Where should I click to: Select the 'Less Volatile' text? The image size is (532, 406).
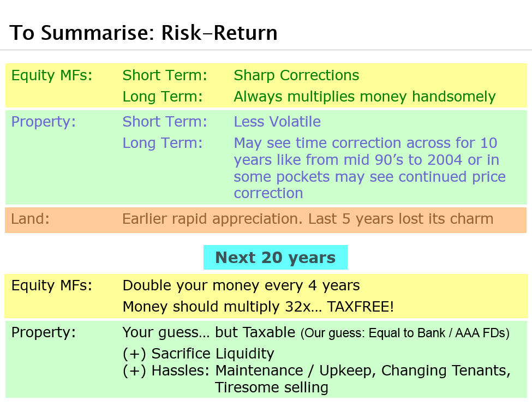(x=277, y=122)
